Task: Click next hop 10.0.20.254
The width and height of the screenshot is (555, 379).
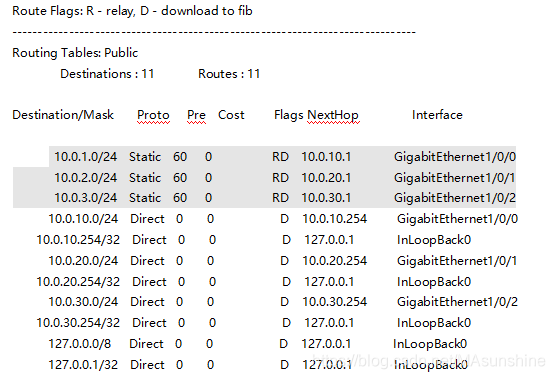Action: (x=334, y=261)
